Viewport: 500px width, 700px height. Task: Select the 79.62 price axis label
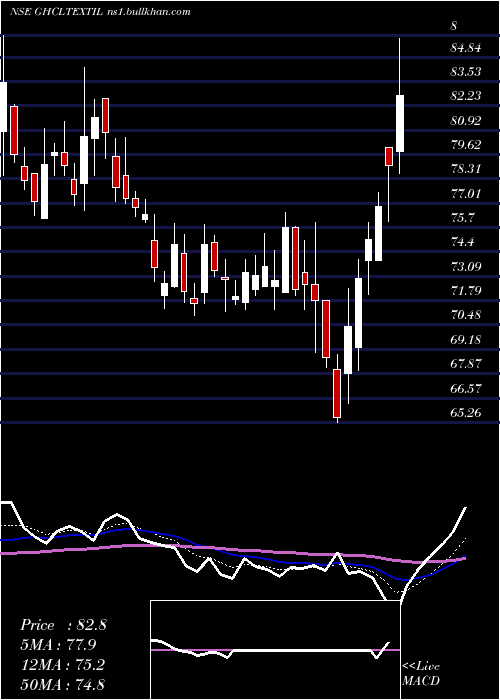466,145
